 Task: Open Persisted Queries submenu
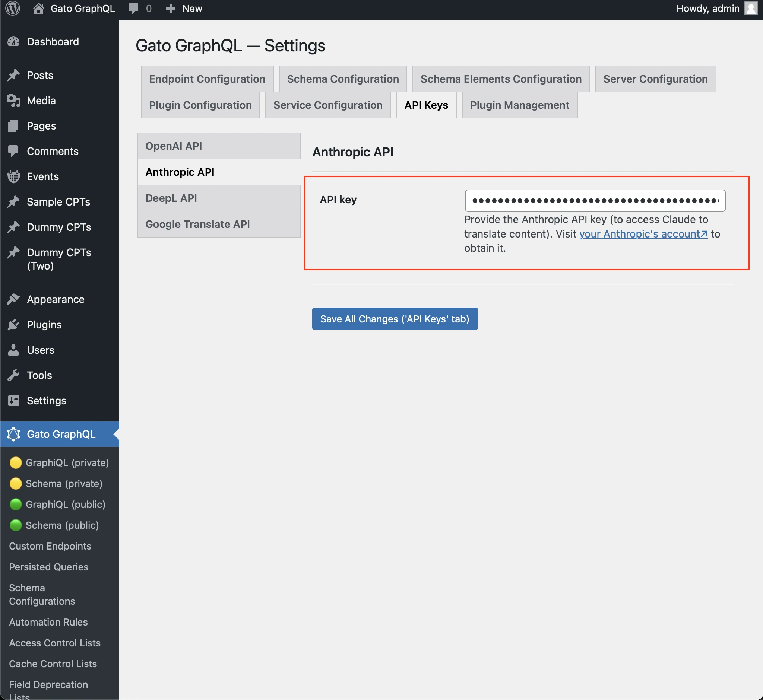[48, 567]
